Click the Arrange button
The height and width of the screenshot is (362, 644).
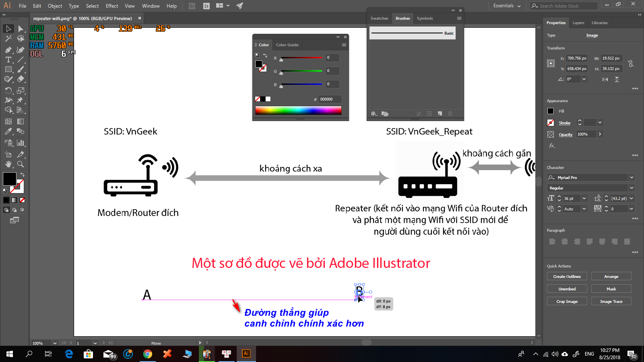point(611,276)
